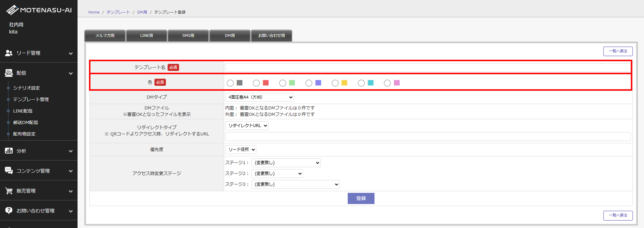This screenshot has height=228, width=644.
Task: Click the pink color swatch
Action: (x=397, y=83)
